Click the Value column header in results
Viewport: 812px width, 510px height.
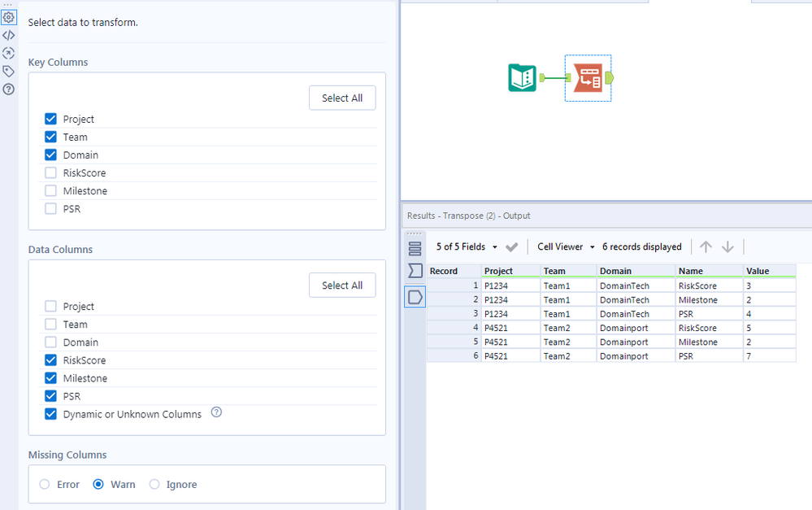pyautogui.click(x=770, y=271)
